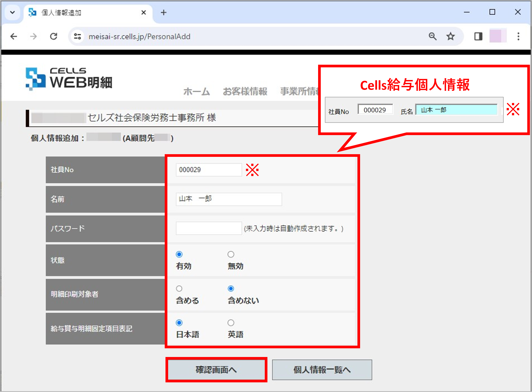Open the Chrome three-dot menu
Image resolution: width=532 pixels, height=392 pixels.
pos(518,36)
